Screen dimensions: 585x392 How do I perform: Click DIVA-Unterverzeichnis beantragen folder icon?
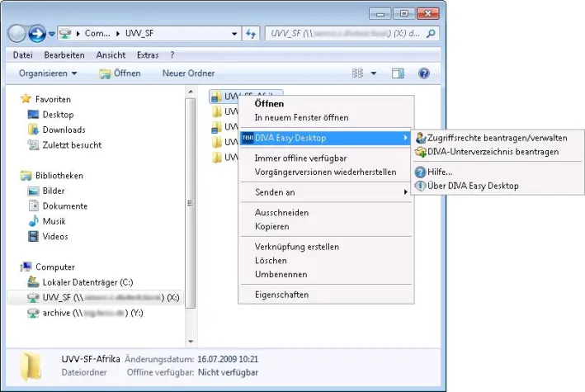[x=421, y=152]
